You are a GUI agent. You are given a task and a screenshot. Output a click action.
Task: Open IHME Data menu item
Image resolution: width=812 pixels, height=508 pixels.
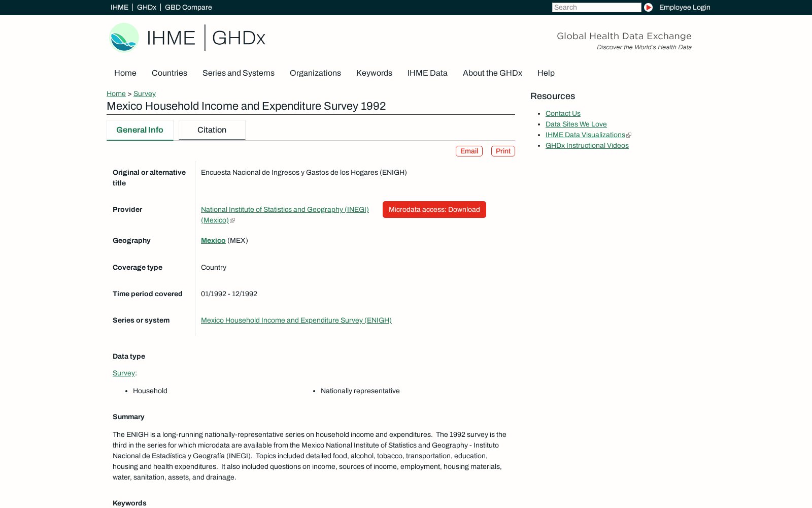coord(427,73)
